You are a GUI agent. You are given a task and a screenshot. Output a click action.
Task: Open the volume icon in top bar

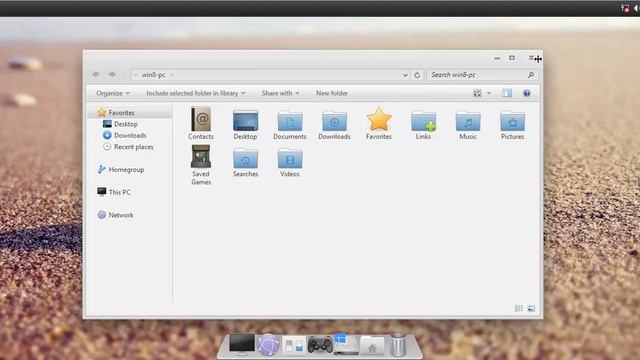click(x=637, y=8)
